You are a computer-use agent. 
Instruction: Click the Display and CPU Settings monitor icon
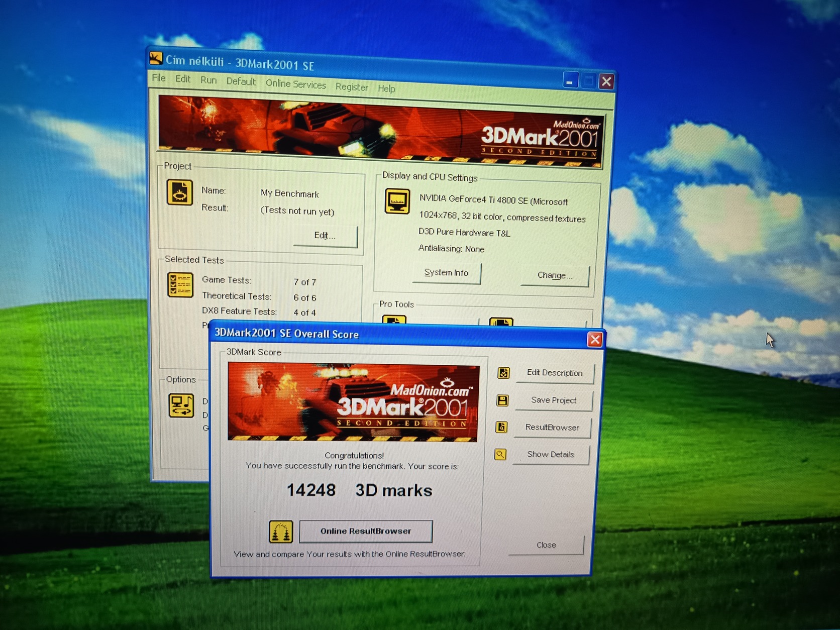click(x=397, y=201)
